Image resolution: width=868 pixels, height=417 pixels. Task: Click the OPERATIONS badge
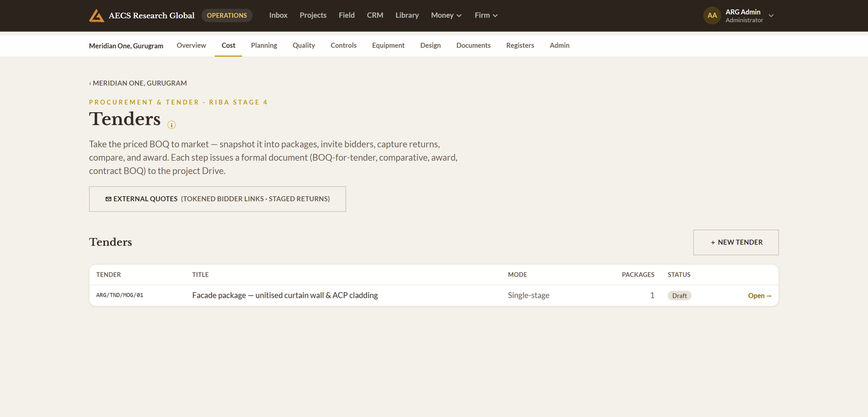227,15
